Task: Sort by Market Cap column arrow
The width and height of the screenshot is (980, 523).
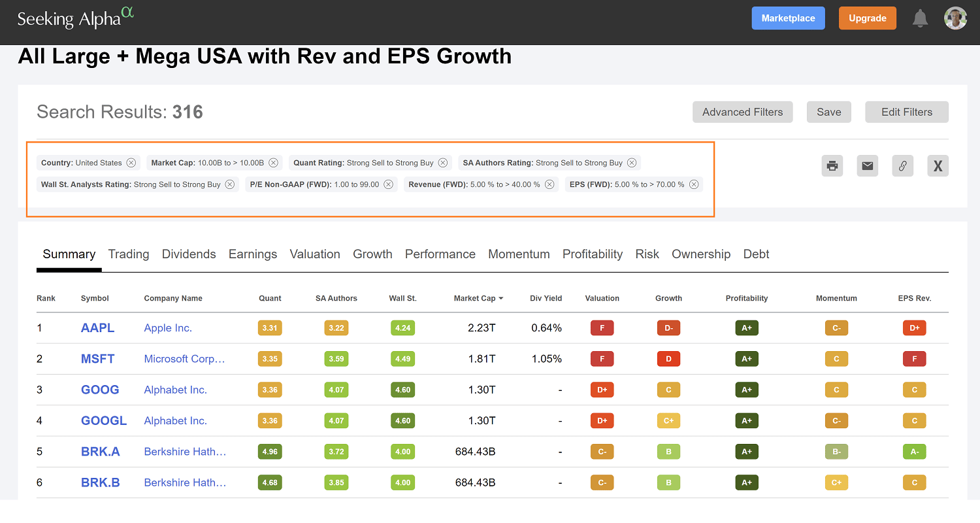Action: tap(501, 298)
